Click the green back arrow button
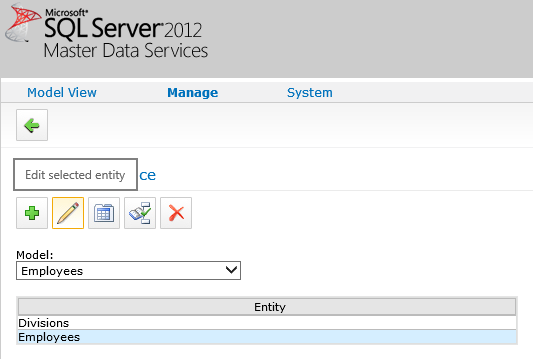This screenshot has height=360, width=533. click(x=32, y=125)
